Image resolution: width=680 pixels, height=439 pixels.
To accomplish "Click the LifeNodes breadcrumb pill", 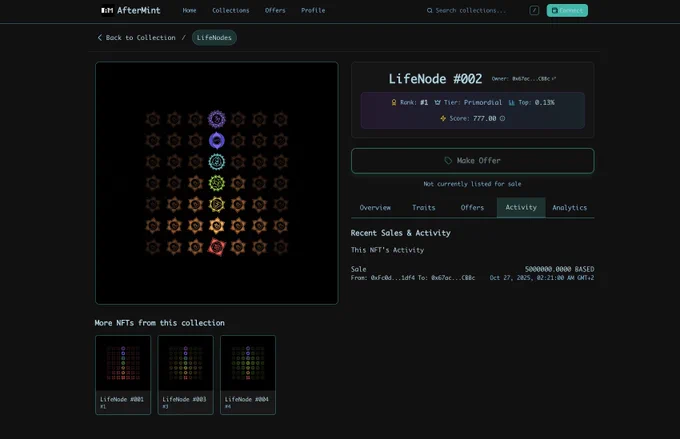I will coord(214,38).
